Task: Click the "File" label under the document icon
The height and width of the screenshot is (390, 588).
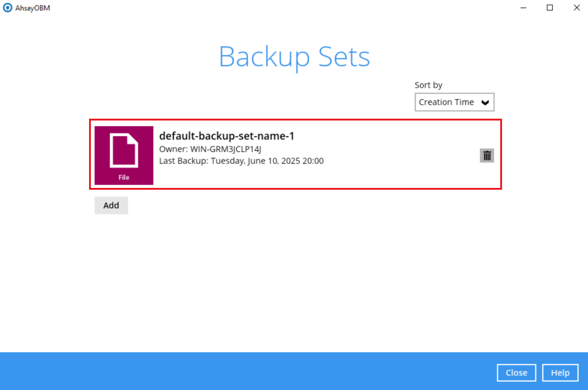Action: 124,177
